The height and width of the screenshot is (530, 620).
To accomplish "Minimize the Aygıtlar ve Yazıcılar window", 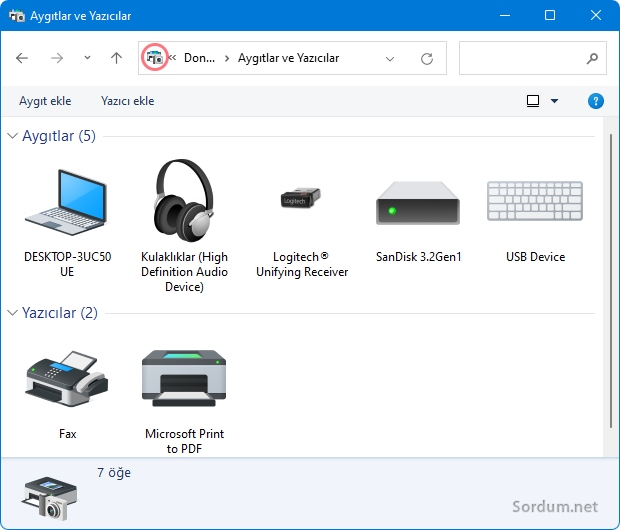I will [x=505, y=16].
